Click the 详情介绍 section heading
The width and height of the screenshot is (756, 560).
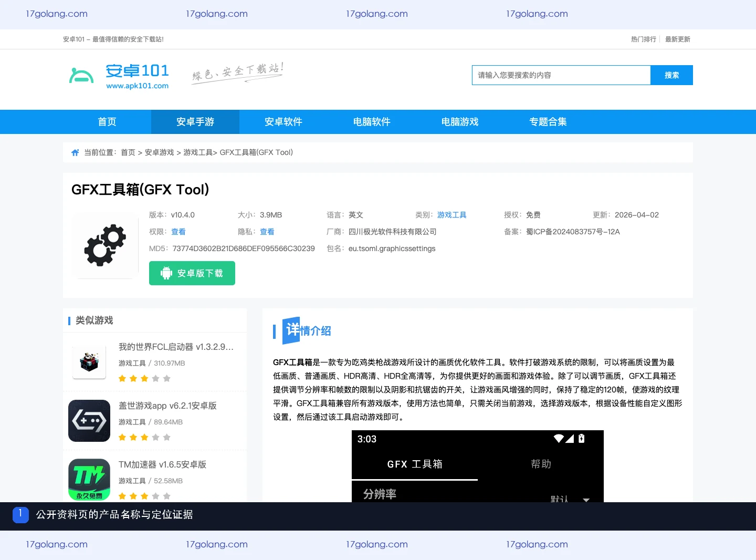pos(307,330)
